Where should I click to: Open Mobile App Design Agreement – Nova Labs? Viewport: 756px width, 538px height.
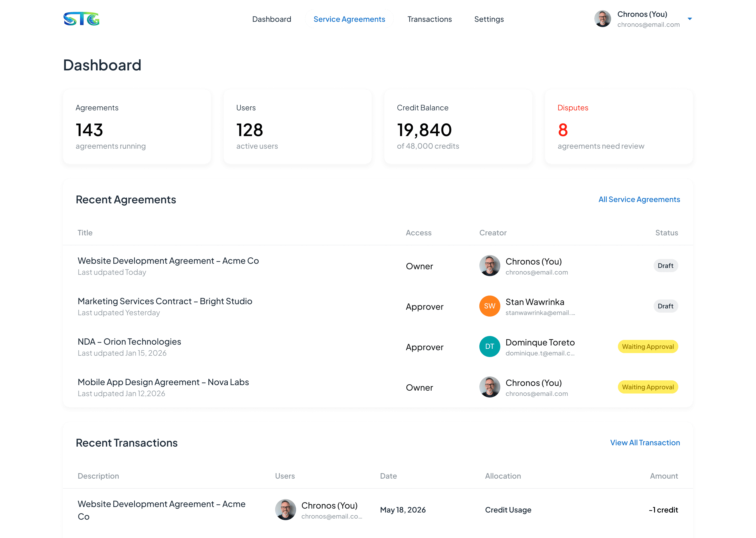[163, 382]
